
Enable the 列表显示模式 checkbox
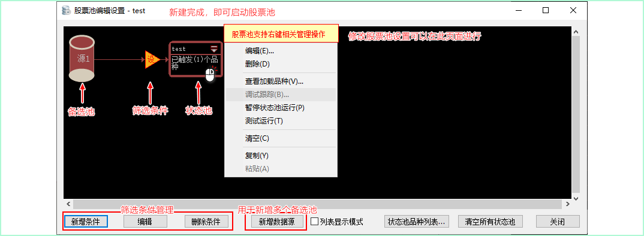pyautogui.click(x=315, y=222)
